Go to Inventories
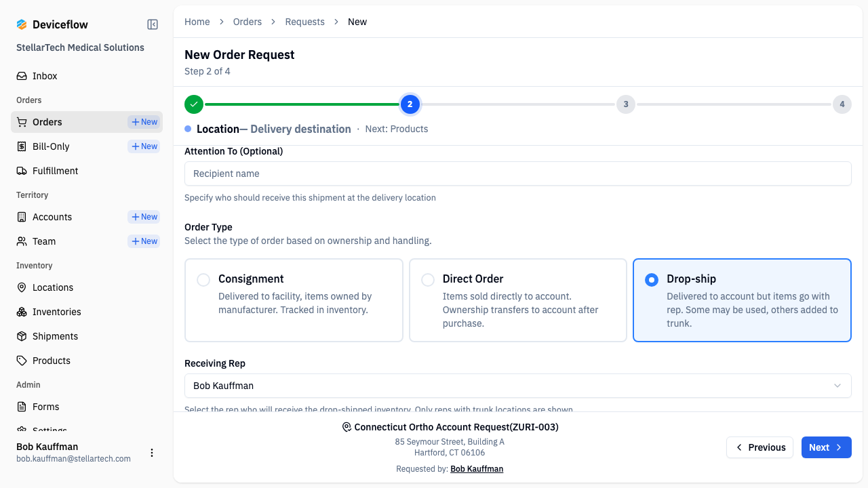Image resolution: width=868 pixels, height=488 pixels. tap(87, 312)
